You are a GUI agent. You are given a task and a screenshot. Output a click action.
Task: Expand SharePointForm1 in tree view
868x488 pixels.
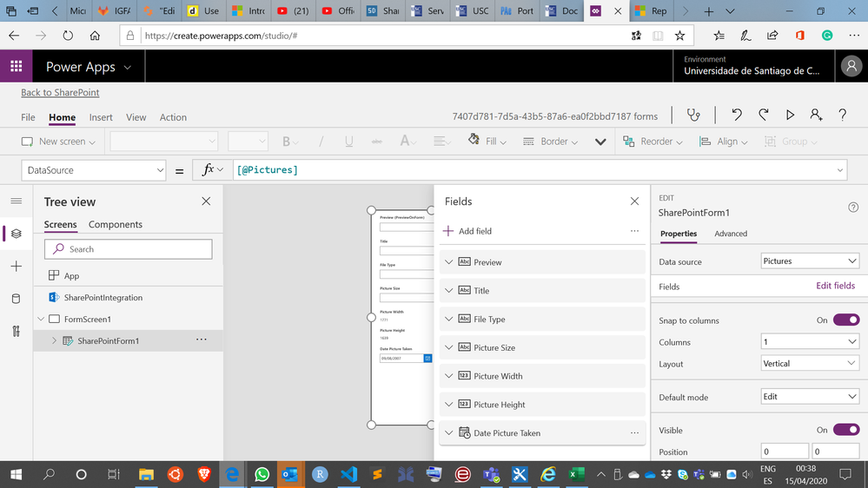tap(54, 341)
